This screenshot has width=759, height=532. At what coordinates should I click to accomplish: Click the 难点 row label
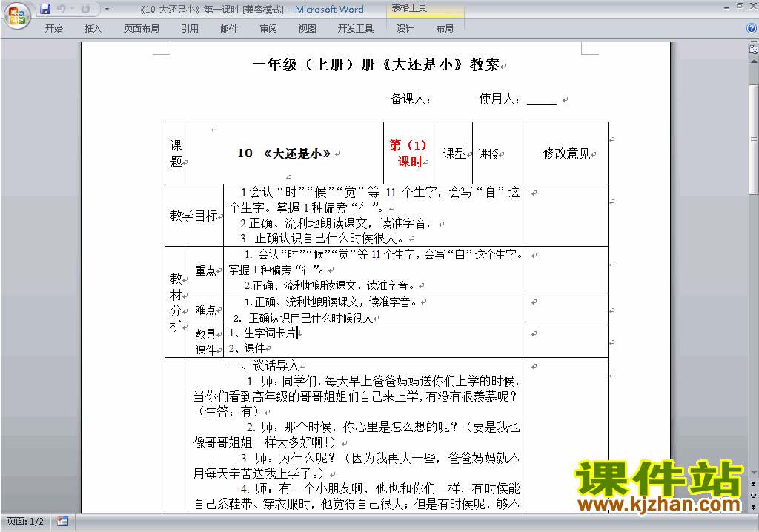pyautogui.click(x=206, y=309)
